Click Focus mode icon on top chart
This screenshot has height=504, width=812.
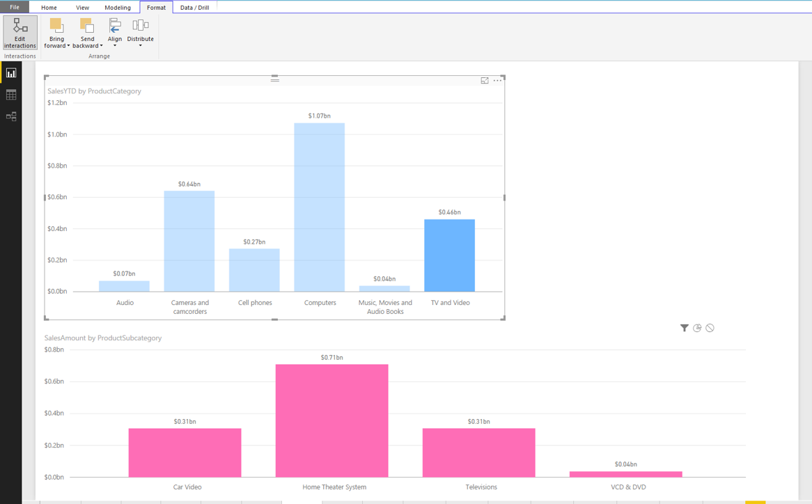coord(485,81)
